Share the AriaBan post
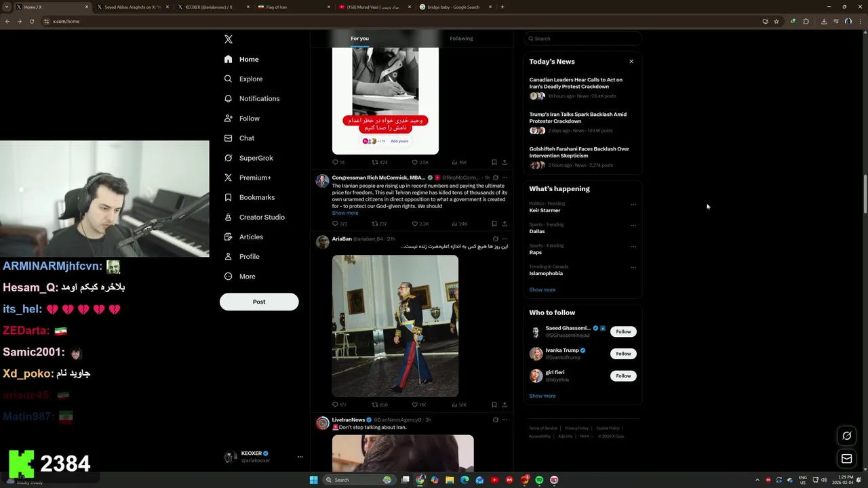The width and height of the screenshot is (868, 488). (505, 405)
